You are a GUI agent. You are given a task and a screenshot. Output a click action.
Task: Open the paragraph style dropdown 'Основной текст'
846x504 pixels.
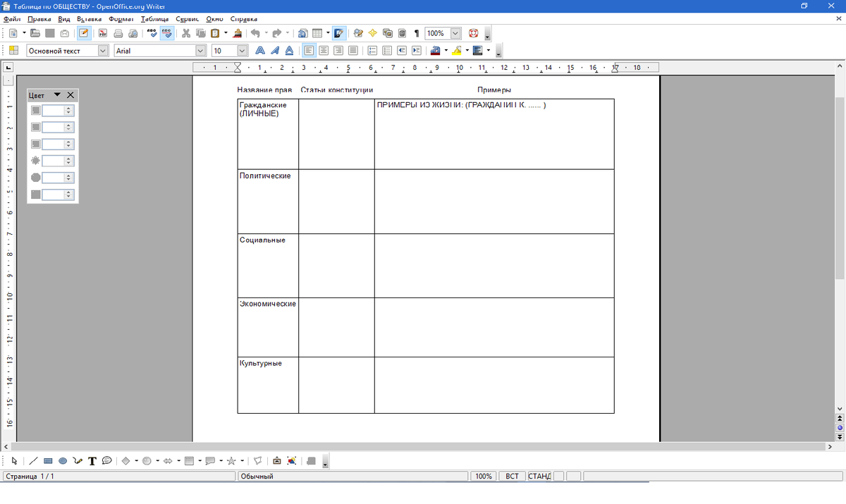tap(103, 51)
